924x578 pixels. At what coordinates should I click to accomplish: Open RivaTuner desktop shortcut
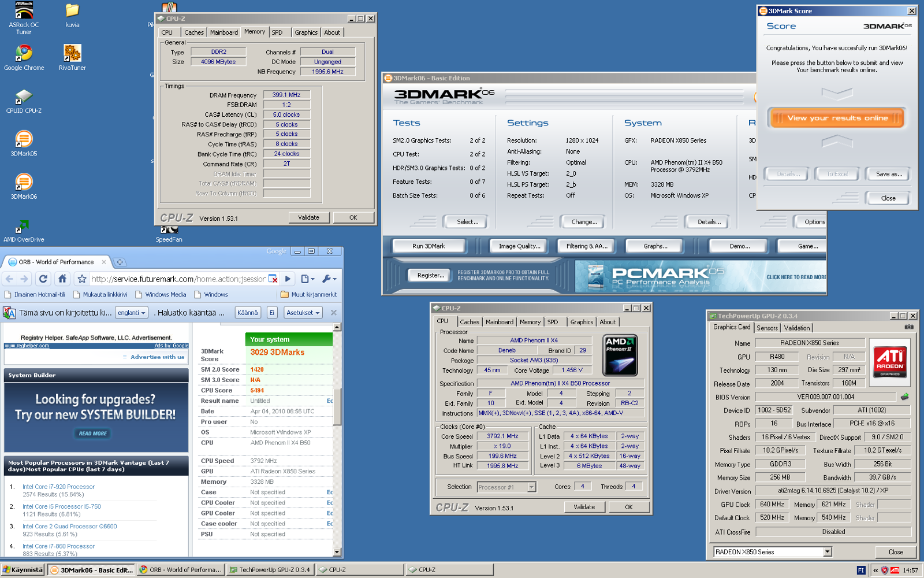(72, 58)
